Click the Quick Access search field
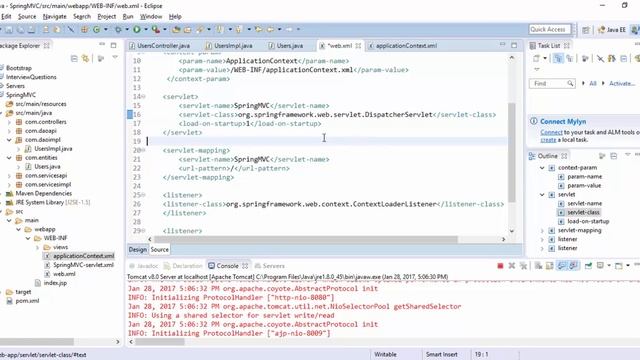This screenshot has width=640, height=360. pyautogui.click(x=549, y=29)
